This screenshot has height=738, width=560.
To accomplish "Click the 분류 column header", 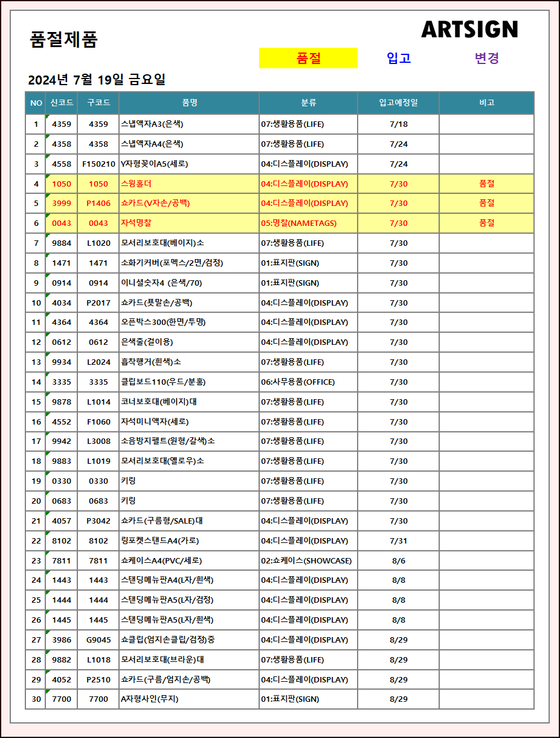I will [x=308, y=103].
